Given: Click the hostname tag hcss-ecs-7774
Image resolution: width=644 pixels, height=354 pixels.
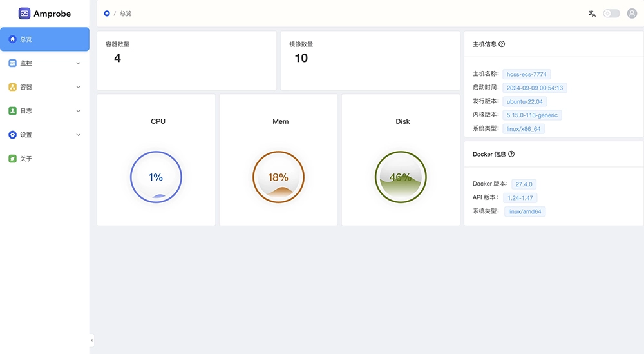Looking at the screenshot, I should pos(527,74).
